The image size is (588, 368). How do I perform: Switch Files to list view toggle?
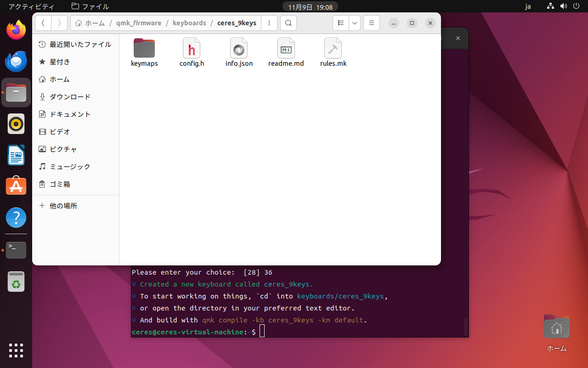341,23
